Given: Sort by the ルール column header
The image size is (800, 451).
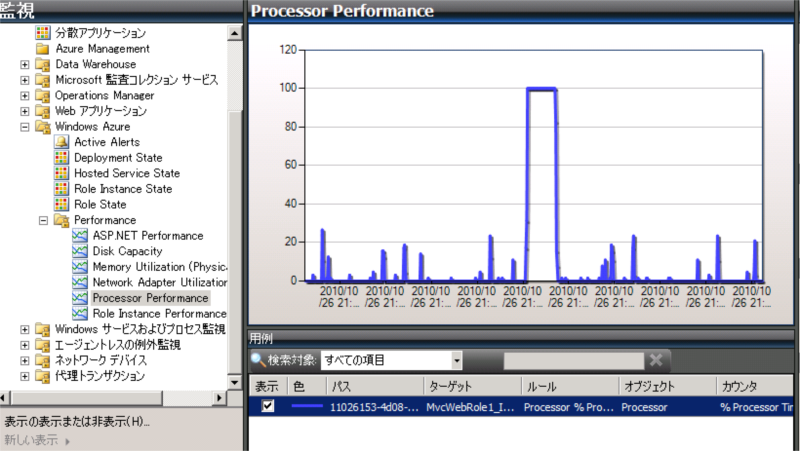Looking at the screenshot, I should coord(570,386).
